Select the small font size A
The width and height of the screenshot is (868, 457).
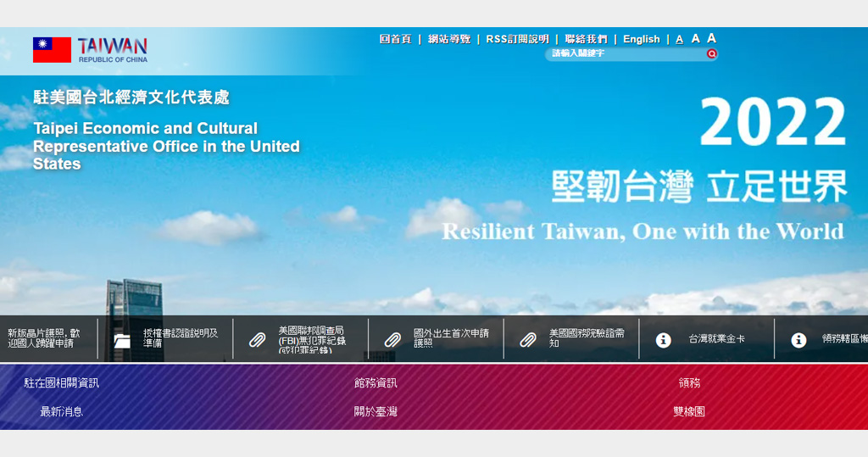point(680,40)
